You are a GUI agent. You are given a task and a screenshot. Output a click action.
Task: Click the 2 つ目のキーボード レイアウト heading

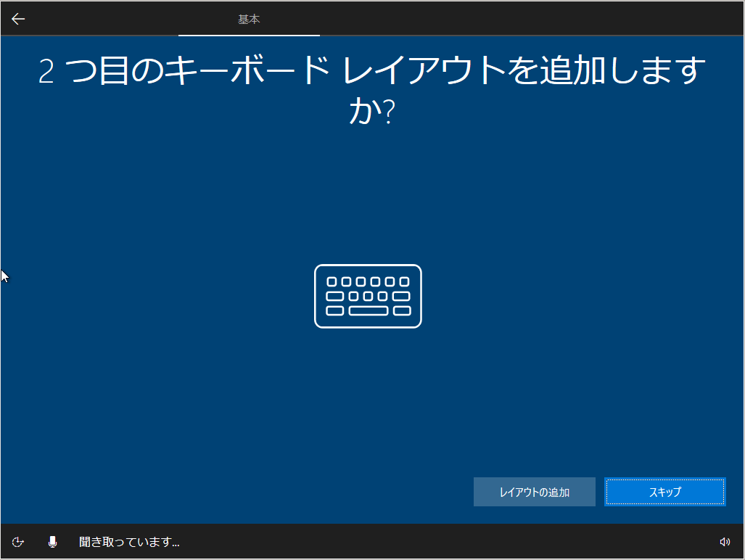372,89
